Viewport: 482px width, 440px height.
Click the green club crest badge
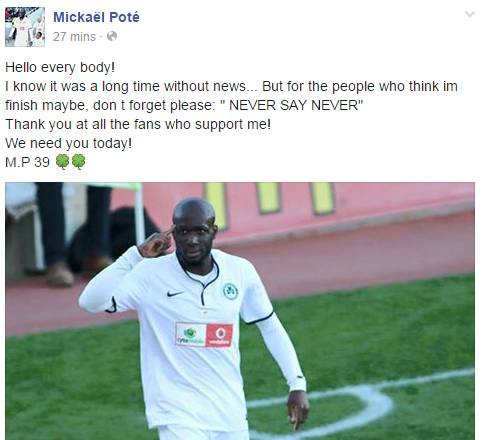[230, 291]
